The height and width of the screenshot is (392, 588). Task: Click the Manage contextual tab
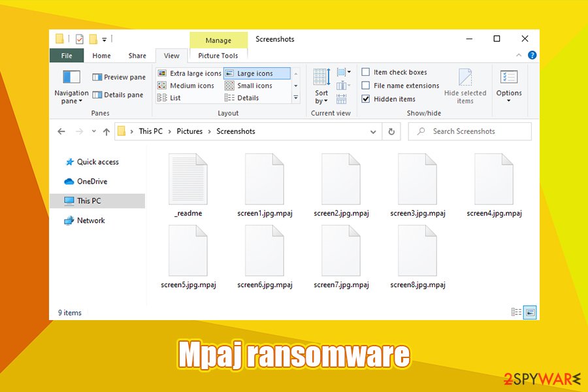tap(218, 40)
